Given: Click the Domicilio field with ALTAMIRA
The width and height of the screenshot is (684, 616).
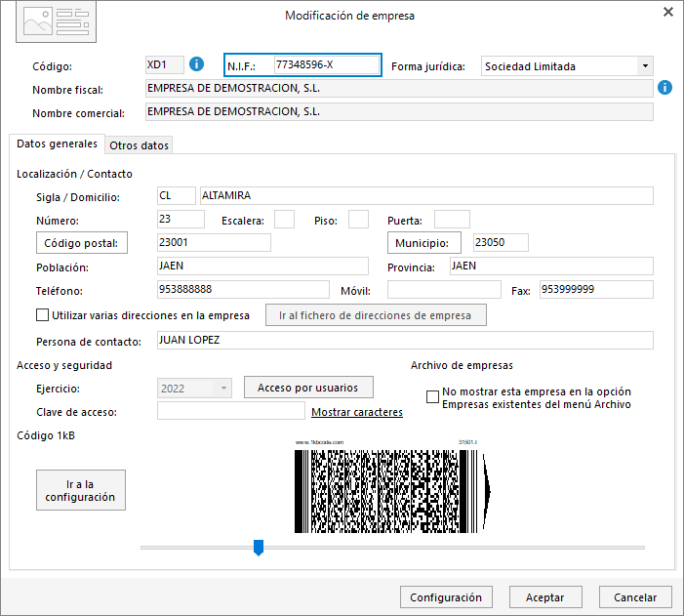Looking at the screenshot, I should pos(426,195).
